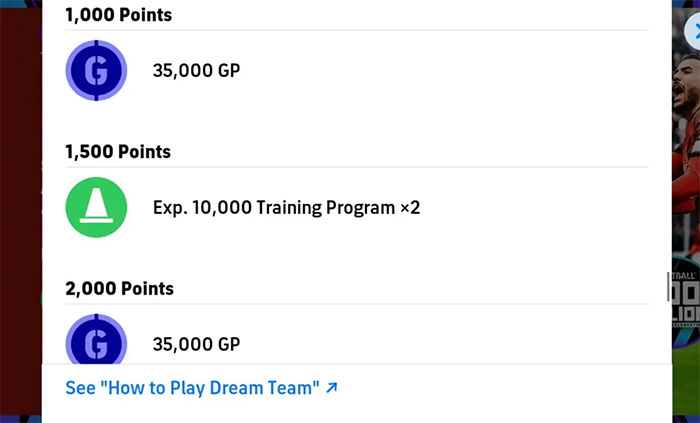Click the GP coin icon under 2,000 Points
Image resolution: width=700 pixels, height=423 pixels.
point(96,341)
